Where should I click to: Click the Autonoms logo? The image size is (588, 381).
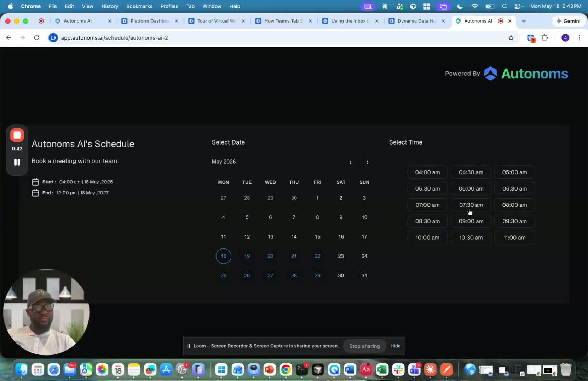tap(526, 74)
